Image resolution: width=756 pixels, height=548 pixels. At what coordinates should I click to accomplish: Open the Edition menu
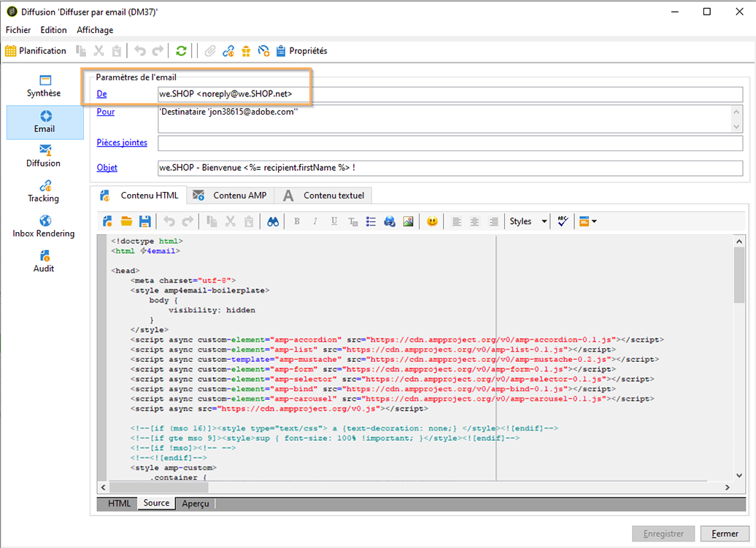(53, 30)
